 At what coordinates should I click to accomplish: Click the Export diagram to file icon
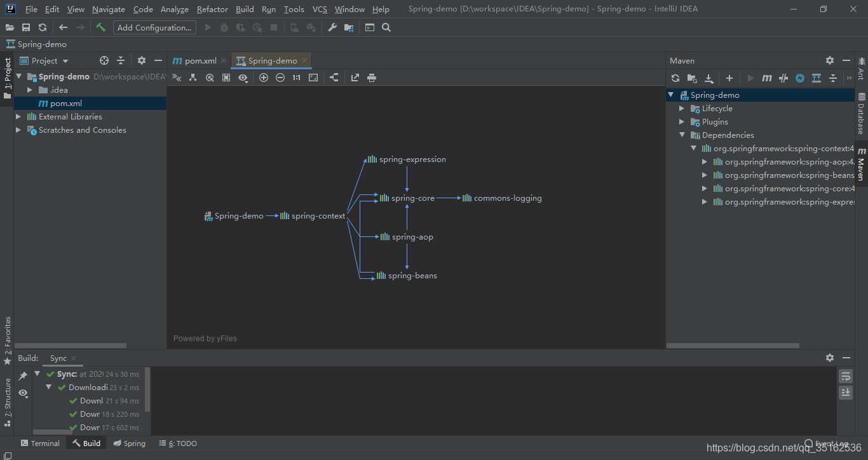355,78
